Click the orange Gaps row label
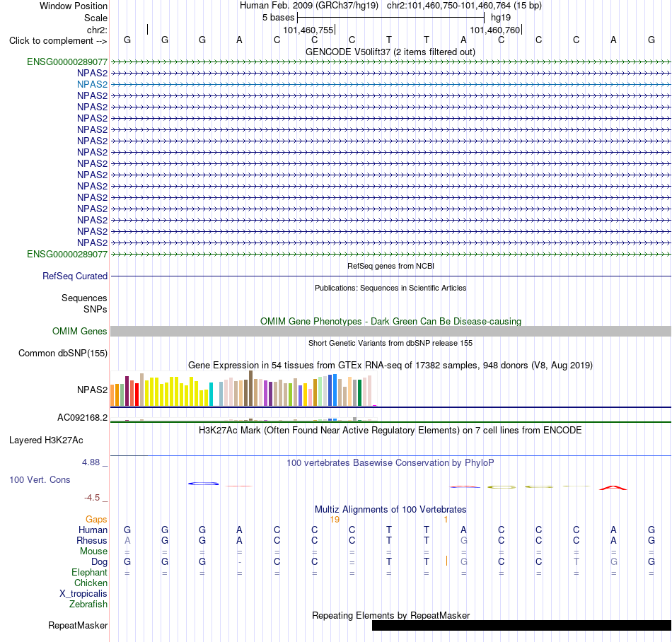Viewport: 672px width, 642px height. pos(96,520)
